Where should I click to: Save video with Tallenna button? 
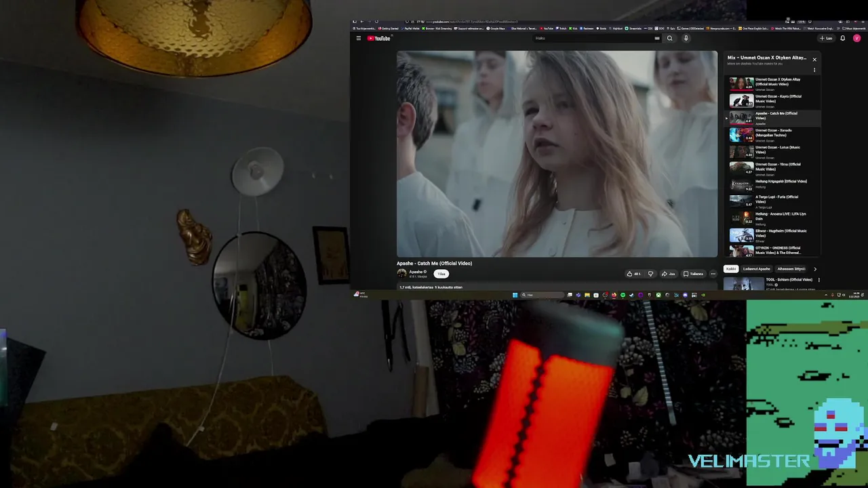(x=693, y=274)
